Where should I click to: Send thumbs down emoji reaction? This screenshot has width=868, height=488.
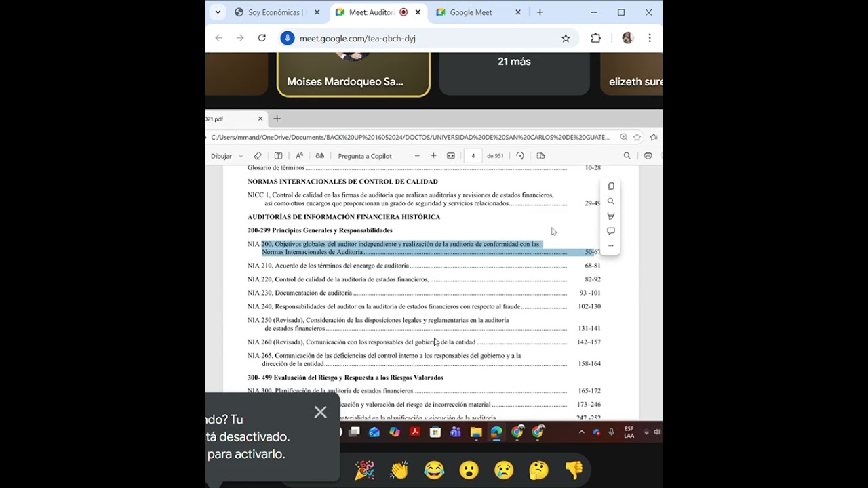point(574,470)
